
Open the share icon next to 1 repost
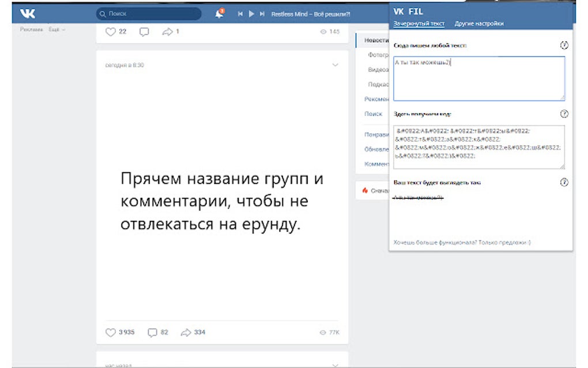coord(167,32)
